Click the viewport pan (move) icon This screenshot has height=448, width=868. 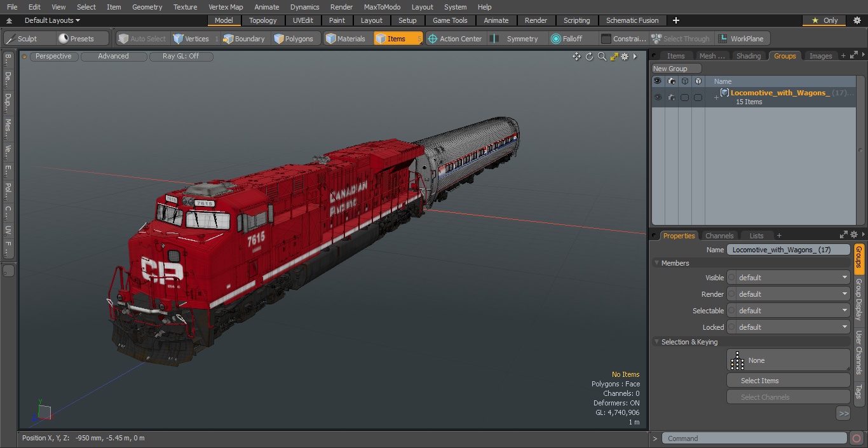pos(576,57)
